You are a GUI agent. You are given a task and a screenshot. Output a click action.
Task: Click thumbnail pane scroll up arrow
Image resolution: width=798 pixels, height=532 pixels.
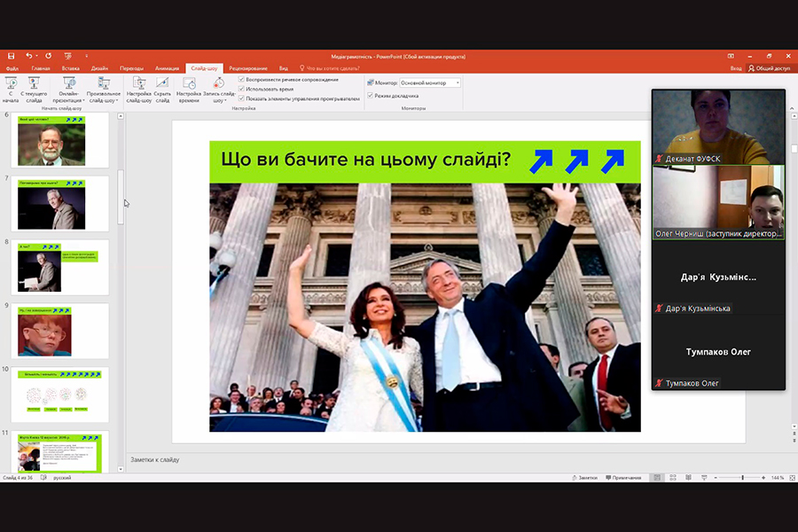(121, 116)
